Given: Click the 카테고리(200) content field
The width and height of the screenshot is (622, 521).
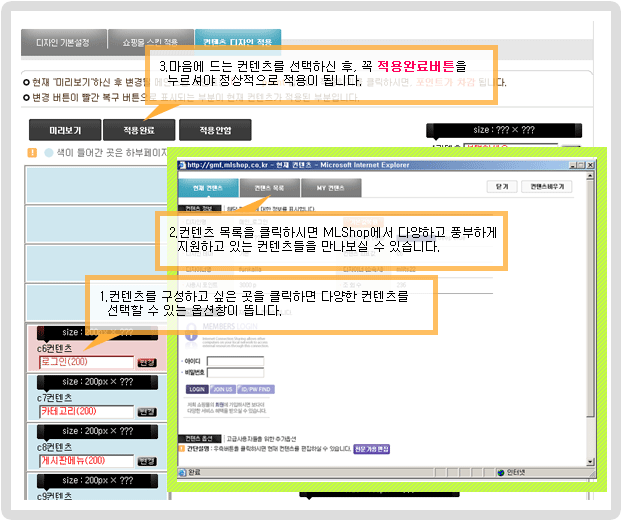Looking at the screenshot, I should pyautogui.click(x=85, y=411).
